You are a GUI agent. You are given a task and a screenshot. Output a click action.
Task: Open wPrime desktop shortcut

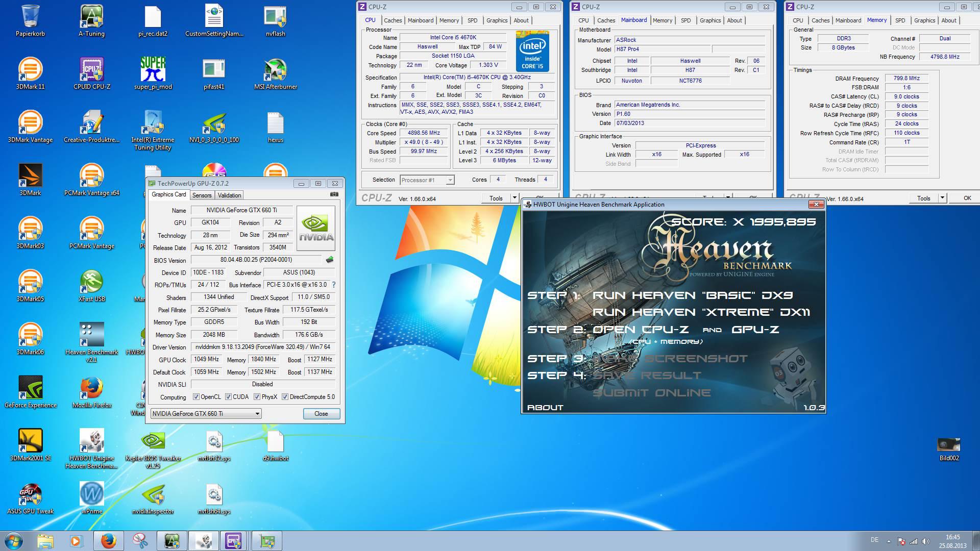tap(92, 498)
